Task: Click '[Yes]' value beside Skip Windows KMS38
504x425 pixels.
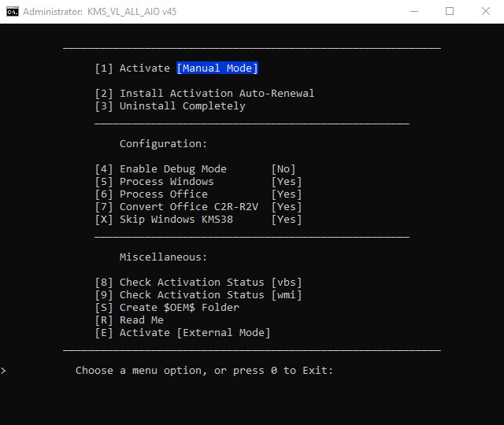Action: [287, 220]
